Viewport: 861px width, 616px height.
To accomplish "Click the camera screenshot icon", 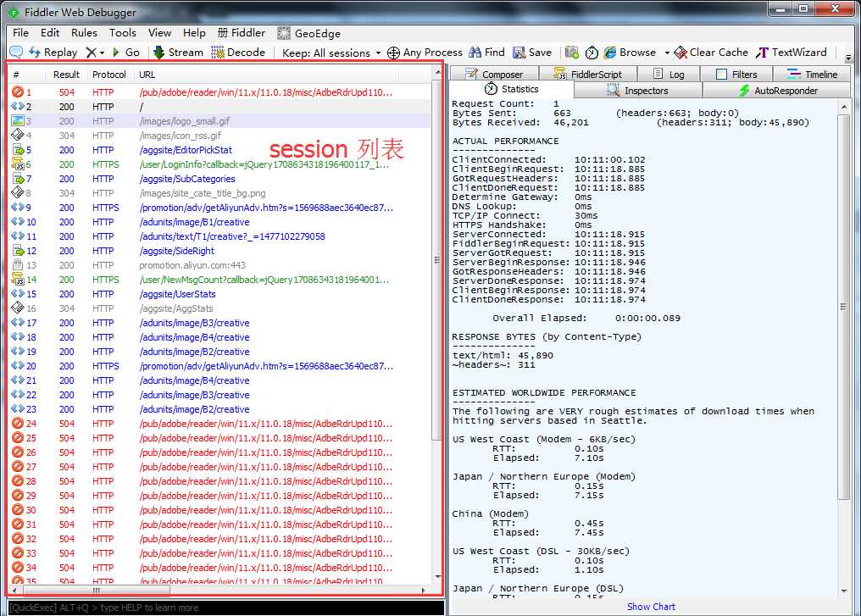I will point(572,53).
